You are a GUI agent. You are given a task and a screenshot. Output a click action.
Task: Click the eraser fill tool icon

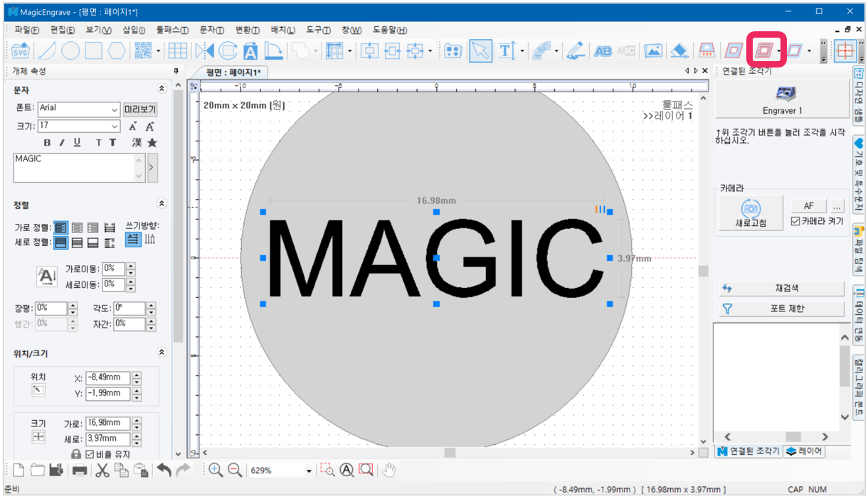(679, 50)
